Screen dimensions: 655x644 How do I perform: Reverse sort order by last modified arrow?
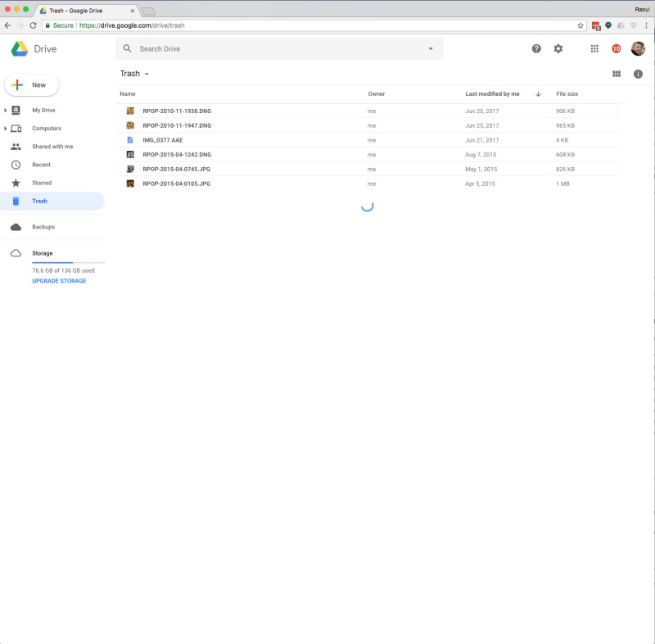click(538, 94)
